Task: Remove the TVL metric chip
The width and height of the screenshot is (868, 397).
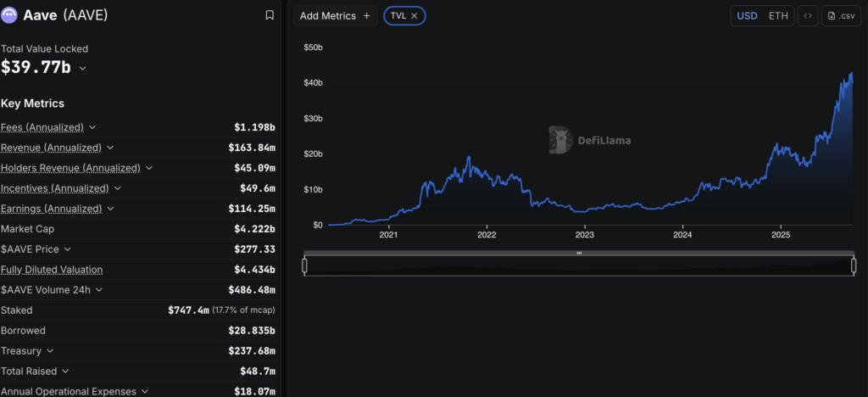Action: 415,16
